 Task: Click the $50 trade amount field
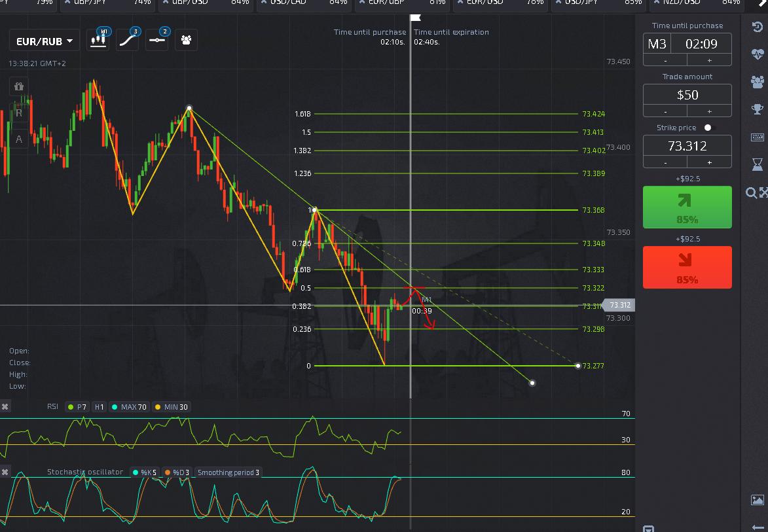(x=687, y=95)
